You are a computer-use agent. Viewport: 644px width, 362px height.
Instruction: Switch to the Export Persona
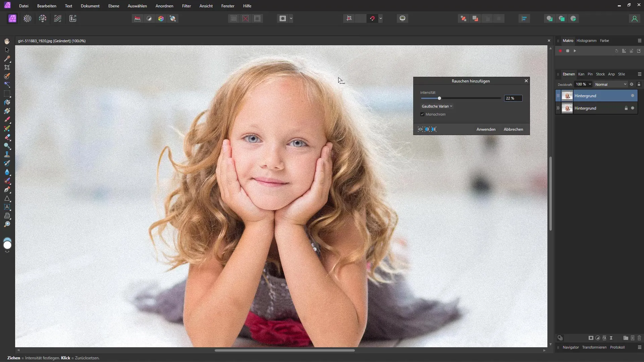click(x=73, y=18)
